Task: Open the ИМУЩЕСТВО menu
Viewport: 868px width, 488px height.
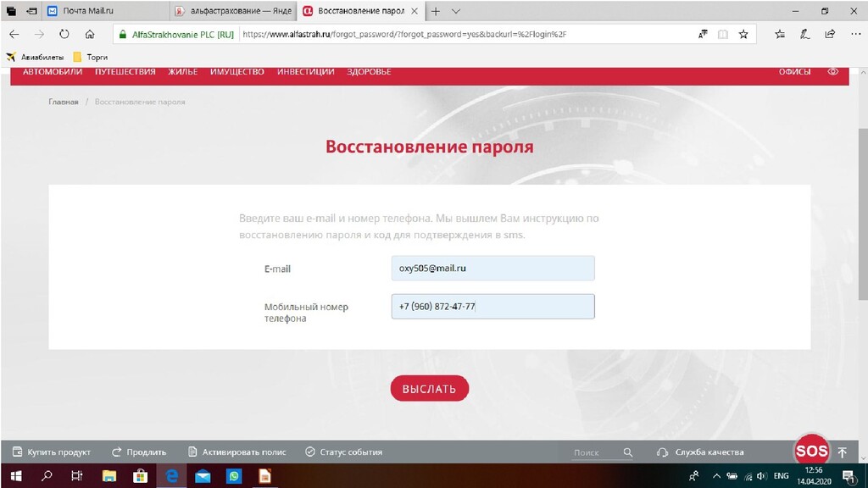Action: click(237, 72)
